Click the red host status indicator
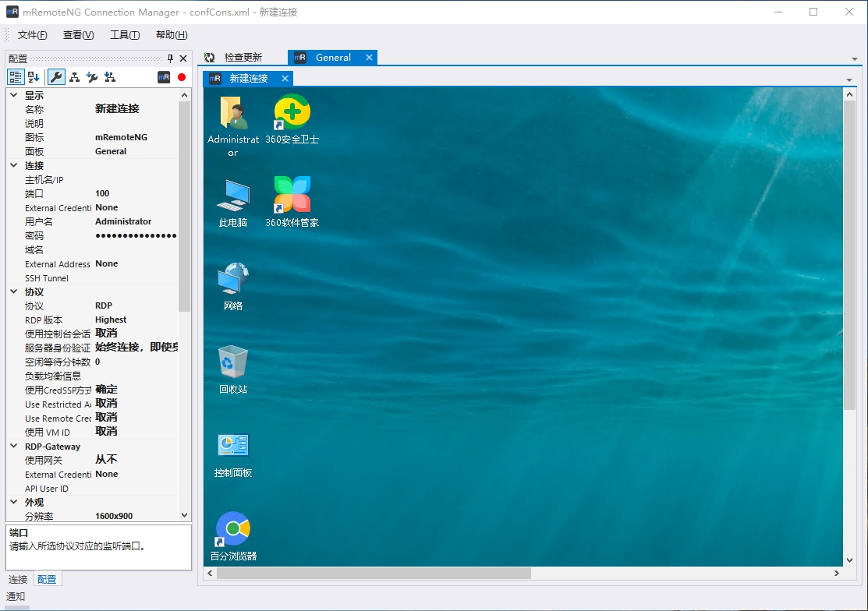This screenshot has width=868, height=611. [182, 77]
